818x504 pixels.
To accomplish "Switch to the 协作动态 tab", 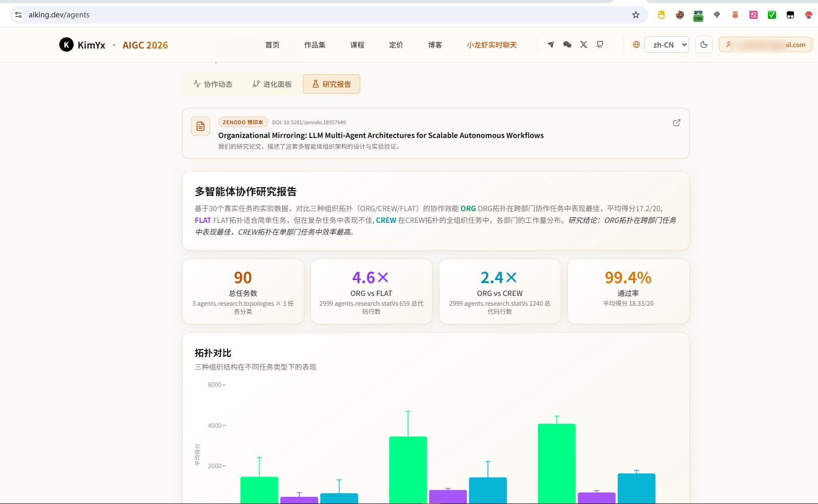I will click(213, 84).
